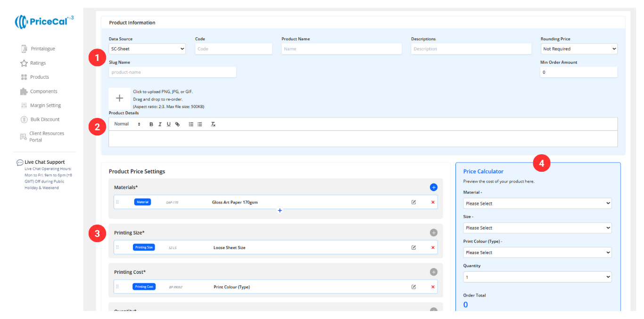This screenshot has width=644, height=319.
Task: Edit the Gloss Art Paper 170gsm row
Action: [413, 202]
